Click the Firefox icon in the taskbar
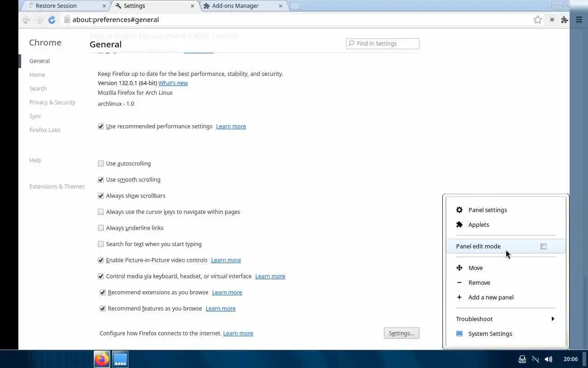The image size is (588, 368). pos(102,359)
